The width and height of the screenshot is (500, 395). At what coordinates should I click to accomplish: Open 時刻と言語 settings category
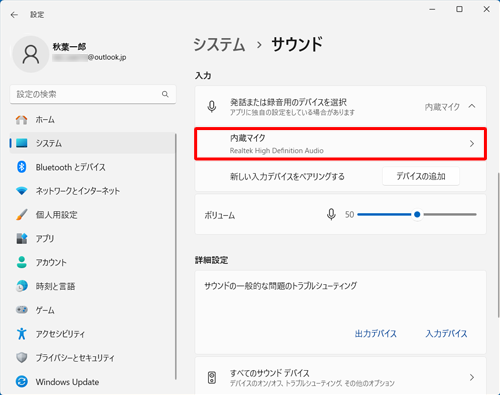click(x=92, y=286)
